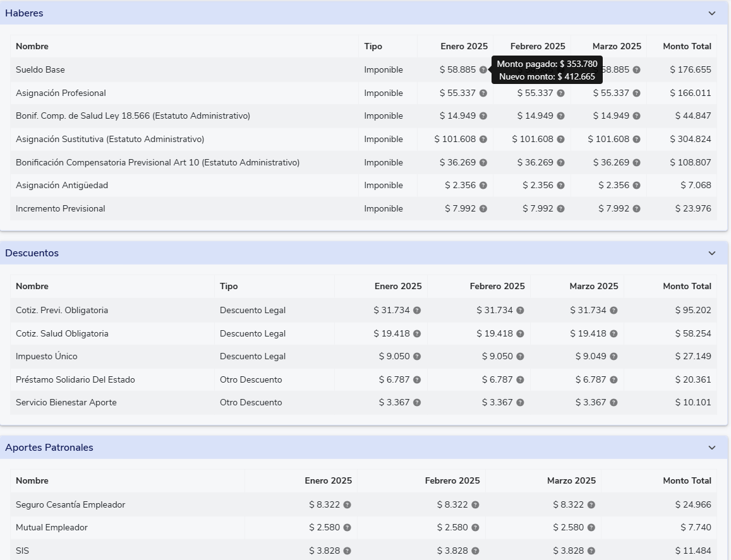Click help icon for Sueldo Base Marzo 2025
Viewport: 731px width, 560px height.
tap(637, 69)
